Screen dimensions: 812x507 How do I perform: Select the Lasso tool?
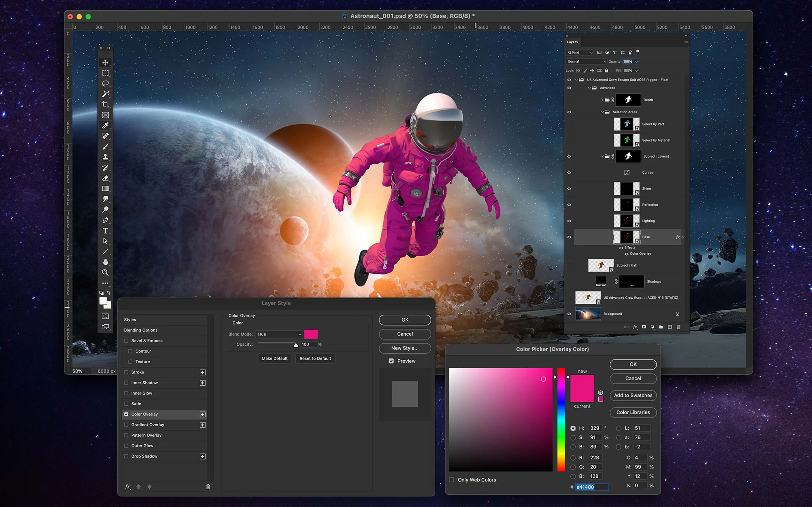pos(105,83)
